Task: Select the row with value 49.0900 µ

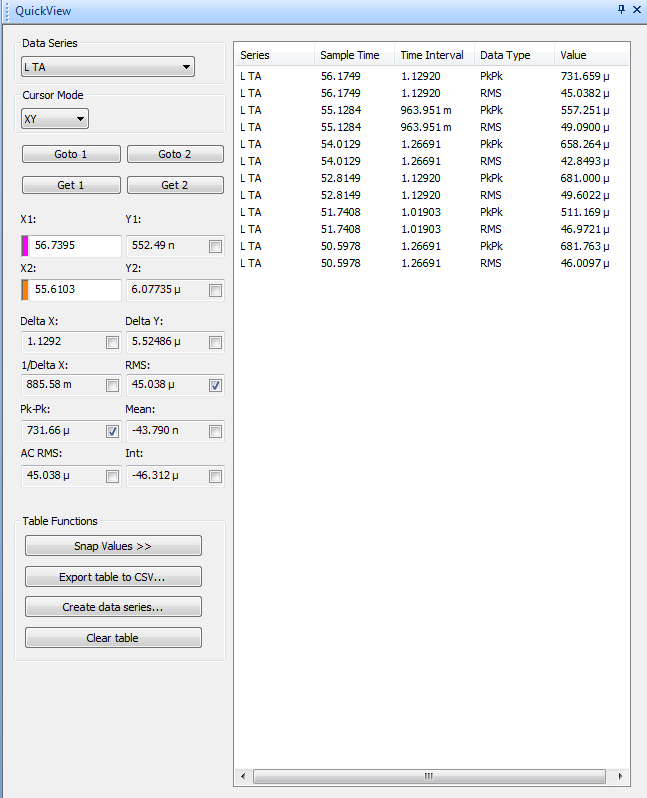Action: pos(432,127)
